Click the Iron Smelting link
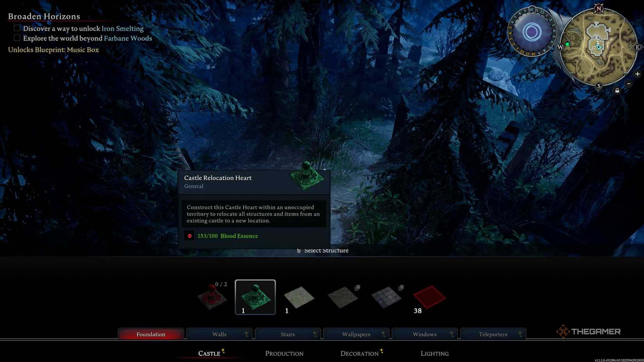This screenshot has width=644, height=362. pyautogui.click(x=122, y=28)
